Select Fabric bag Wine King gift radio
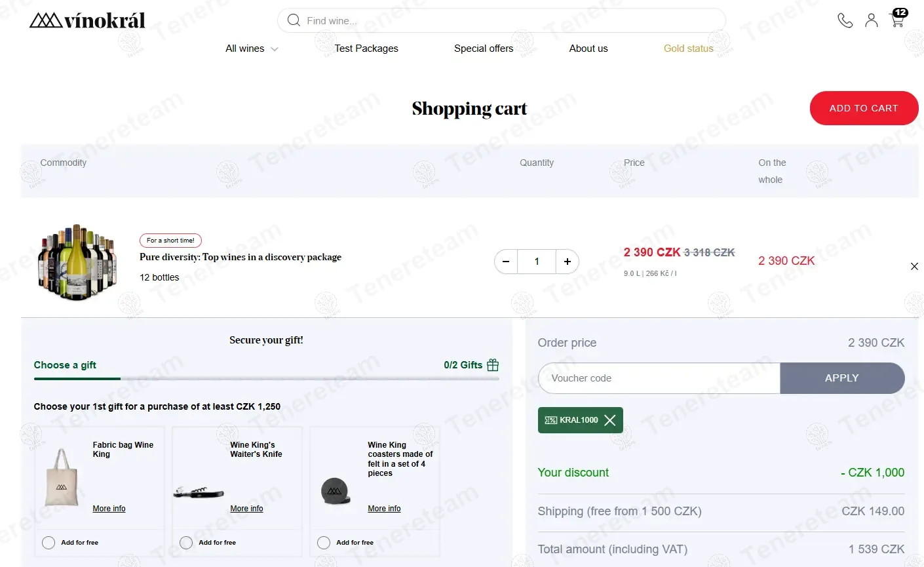The image size is (924, 567). [48, 543]
